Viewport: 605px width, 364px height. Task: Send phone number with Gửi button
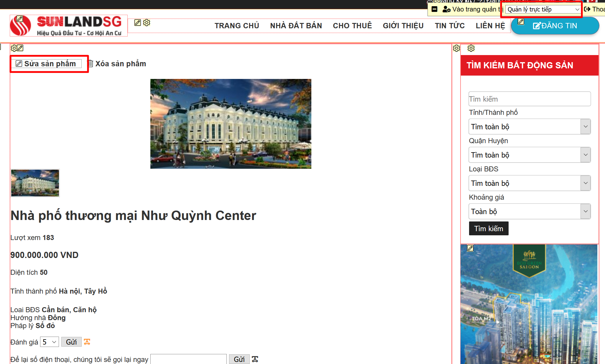coord(239,359)
